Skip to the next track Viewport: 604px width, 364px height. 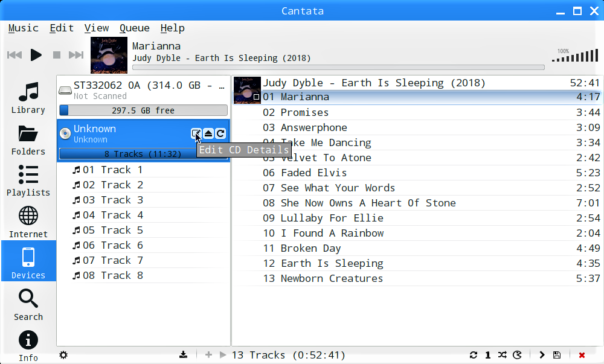[76, 55]
